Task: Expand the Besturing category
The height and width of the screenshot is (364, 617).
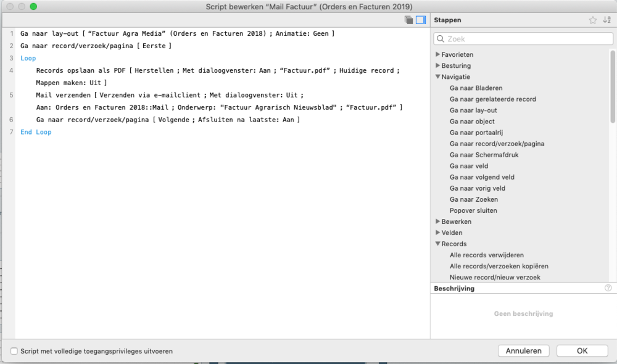Action: pyautogui.click(x=437, y=65)
